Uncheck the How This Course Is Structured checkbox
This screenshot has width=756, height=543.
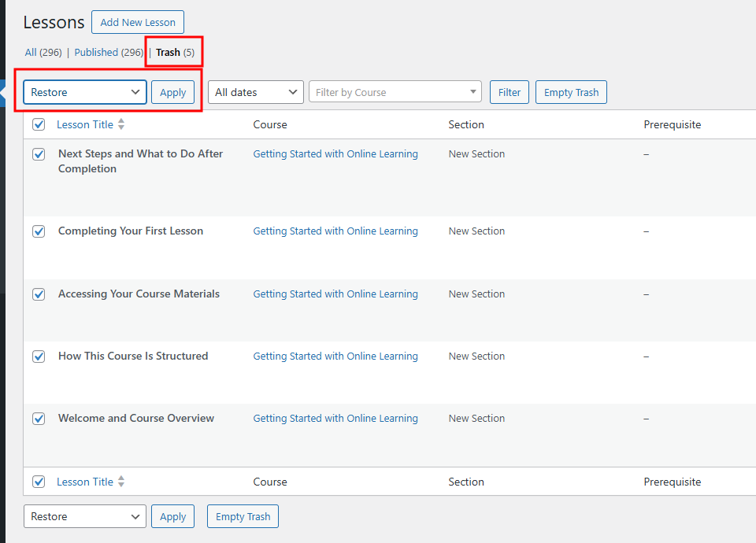(x=39, y=356)
